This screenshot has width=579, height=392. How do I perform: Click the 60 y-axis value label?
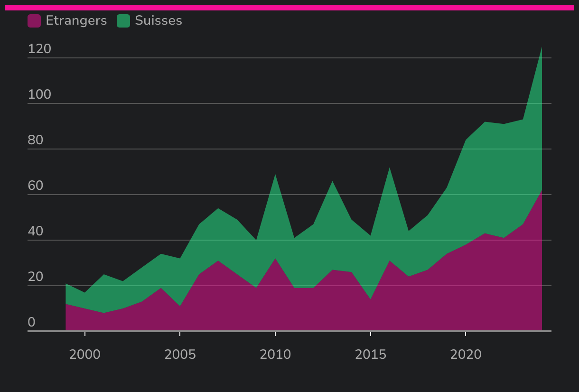tap(36, 186)
